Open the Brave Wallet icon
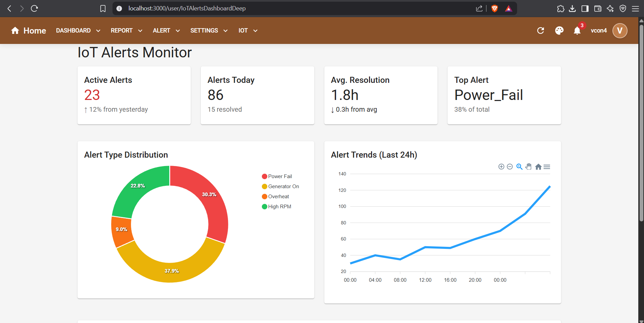This screenshot has height=323, width=644. coord(598,8)
